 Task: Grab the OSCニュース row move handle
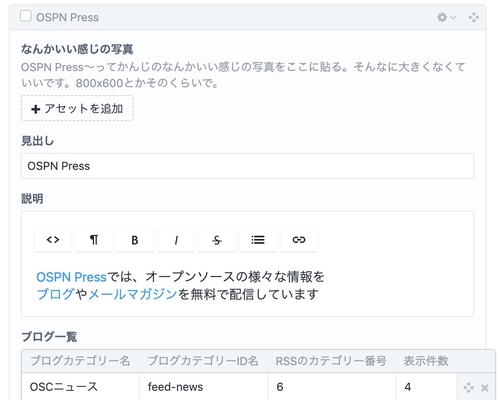tap(468, 388)
